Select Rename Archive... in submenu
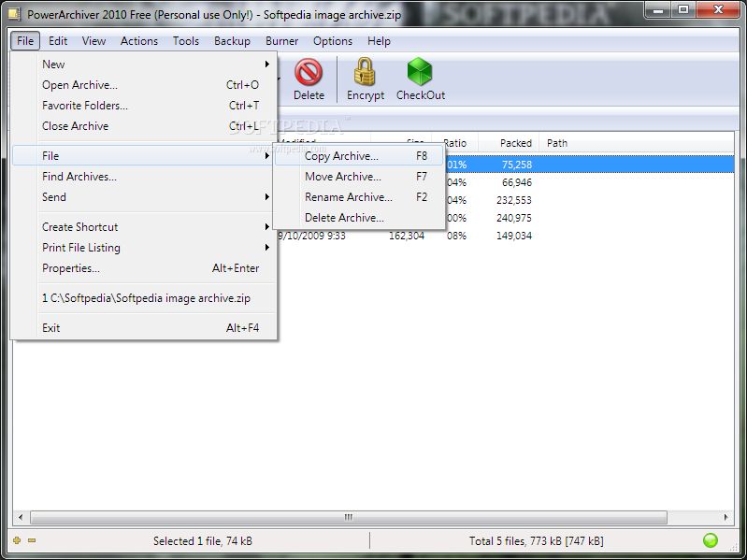 click(x=359, y=196)
